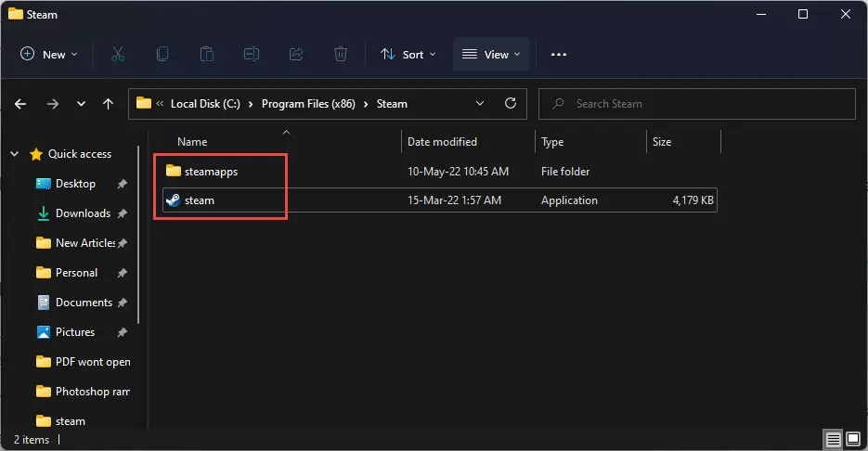The image size is (868, 451).
Task: Open New Articles folder in sidebar
Action: [85, 243]
